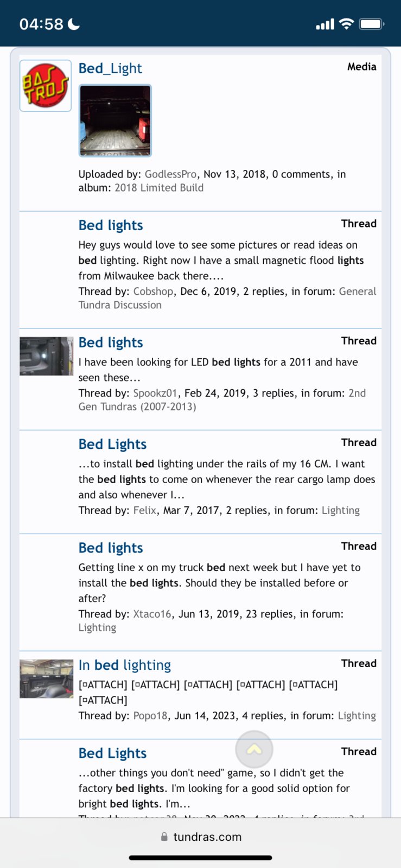Open the Bed_Light truck bed photo thumbnail

tap(115, 121)
